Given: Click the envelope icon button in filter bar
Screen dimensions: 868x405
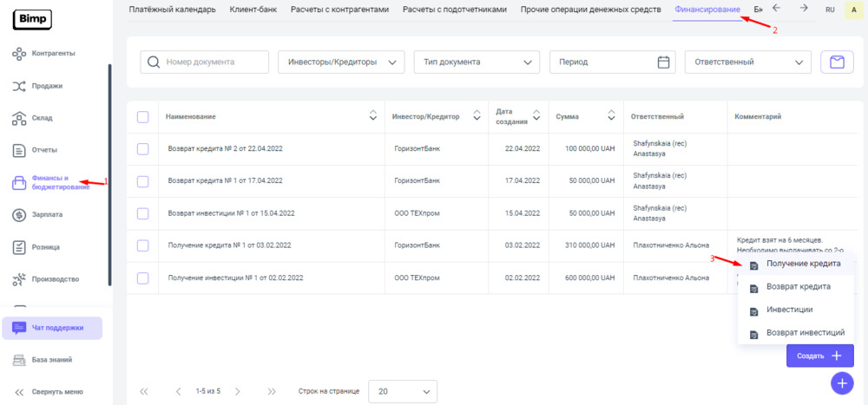Looking at the screenshot, I should tap(837, 62).
